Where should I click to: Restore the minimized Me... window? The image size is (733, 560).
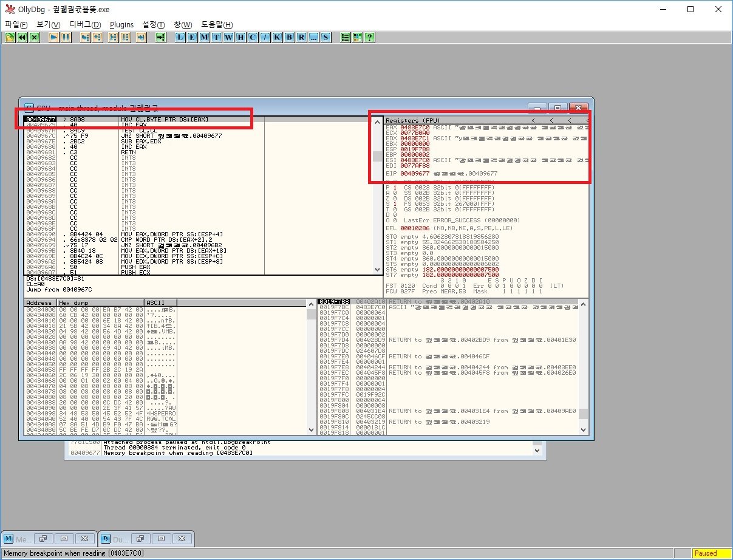coord(44,538)
